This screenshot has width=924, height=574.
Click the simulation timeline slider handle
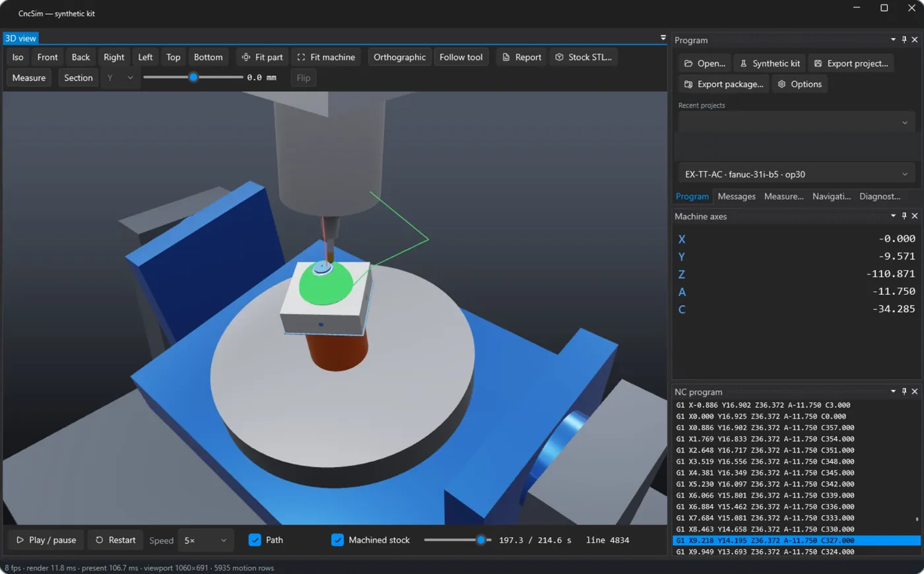pyautogui.click(x=481, y=540)
